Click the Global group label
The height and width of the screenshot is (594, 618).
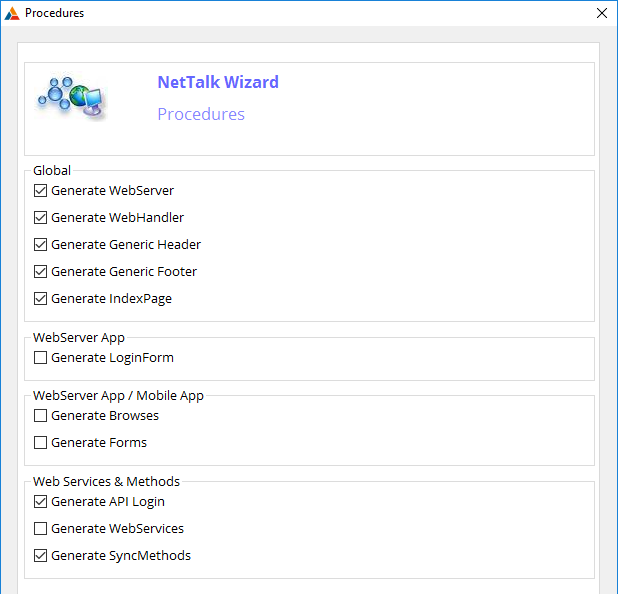pos(52,171)
